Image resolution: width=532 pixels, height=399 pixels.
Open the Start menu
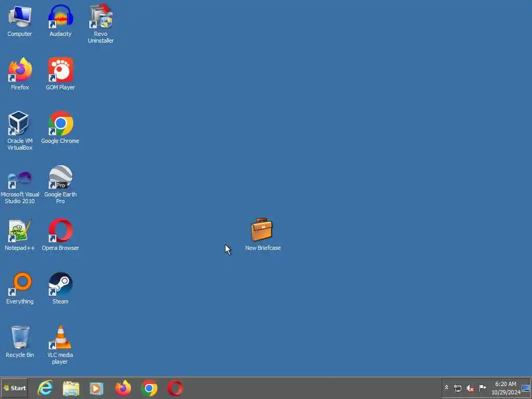pyautogui.click(x=14, y=388)
